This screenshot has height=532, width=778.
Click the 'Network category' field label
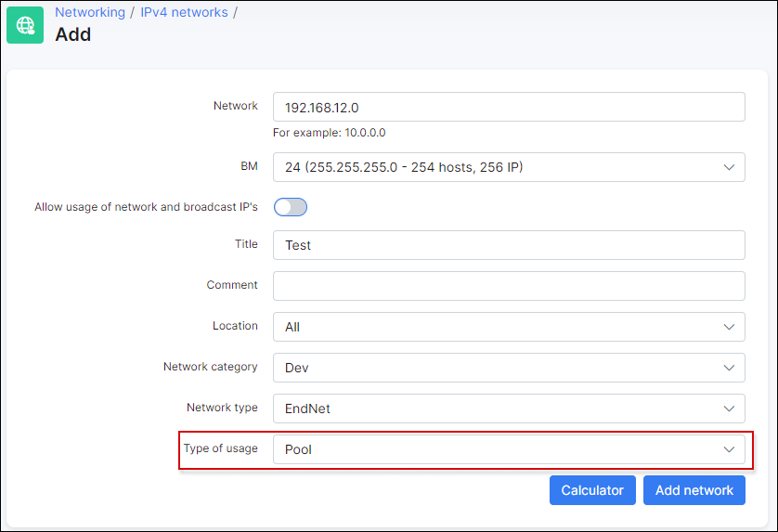210,367
